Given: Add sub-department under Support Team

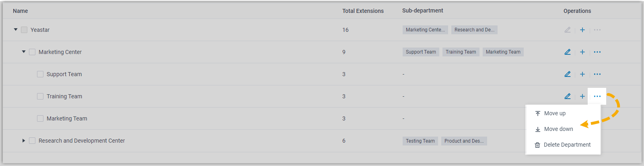Looking at the screenshot, I should click(x=582, y=74).
